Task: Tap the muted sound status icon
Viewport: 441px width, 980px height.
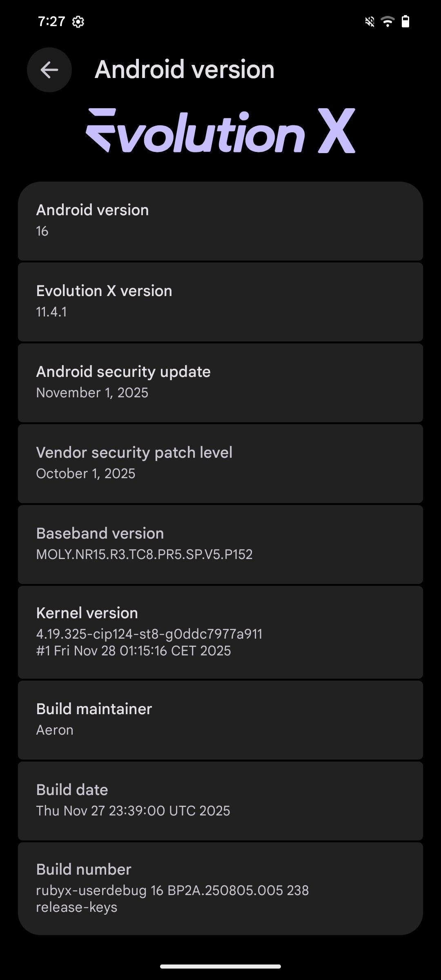Action: point(370,22)
